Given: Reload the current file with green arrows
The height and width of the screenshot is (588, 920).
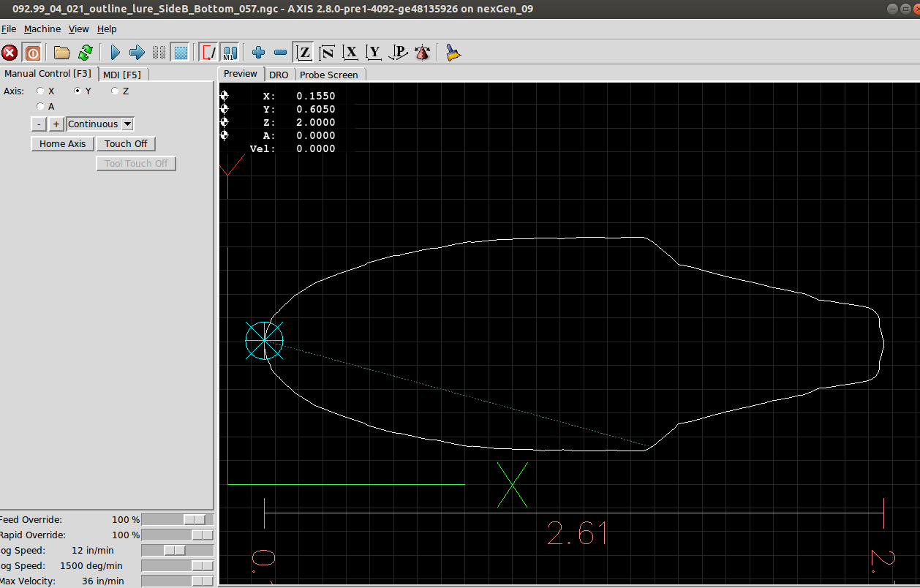Looking at the screenshot, I should click(86, 53).
